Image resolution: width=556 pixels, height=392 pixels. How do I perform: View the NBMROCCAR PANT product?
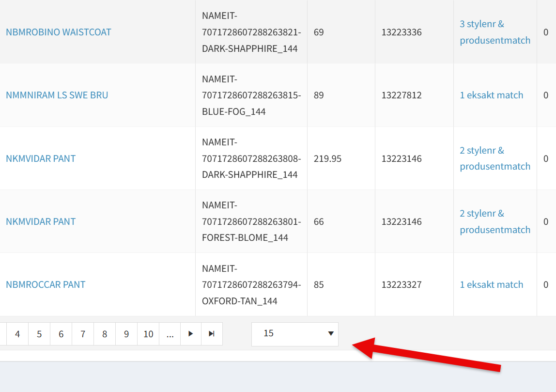click(x=46, y=284)
